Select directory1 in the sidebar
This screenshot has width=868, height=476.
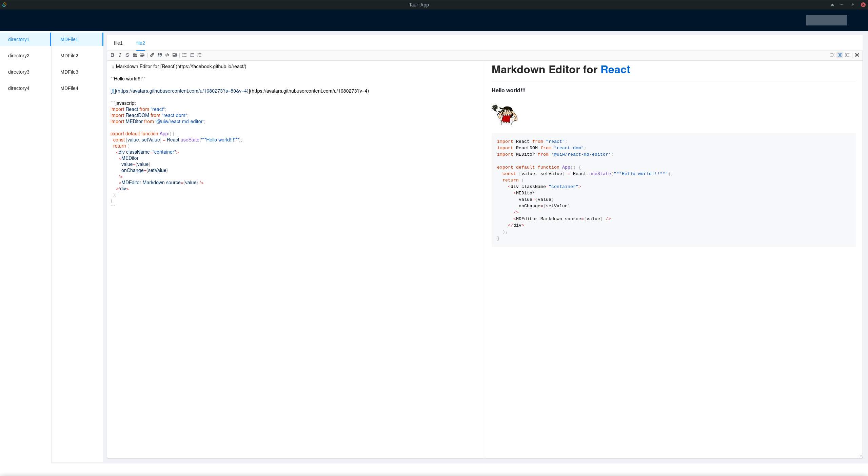point(25,39)
